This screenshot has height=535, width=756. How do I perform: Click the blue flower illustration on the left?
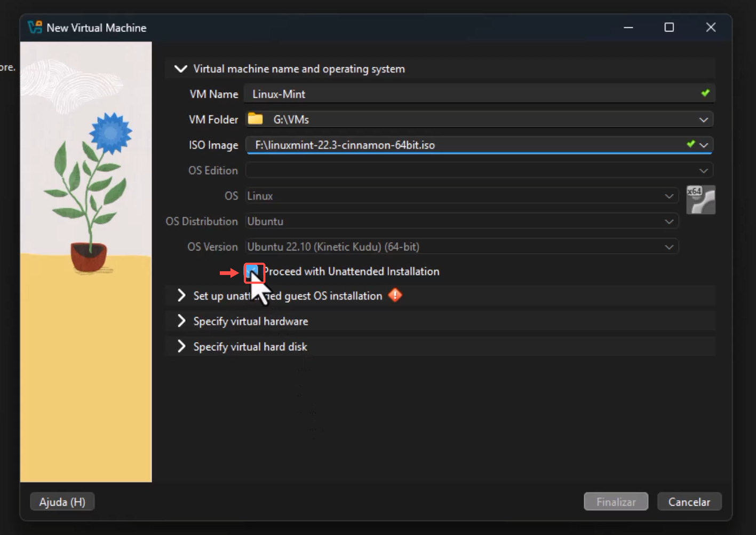pos(110,132)
